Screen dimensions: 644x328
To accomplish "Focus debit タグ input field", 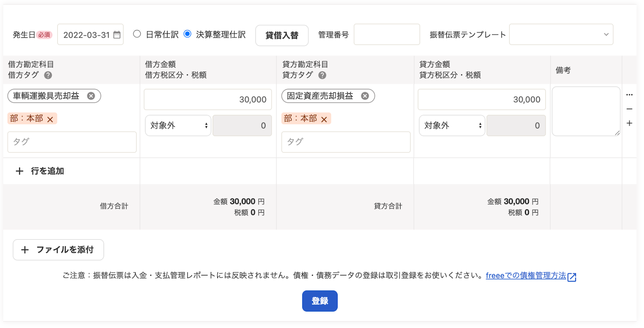I will (x=72, y=142).
